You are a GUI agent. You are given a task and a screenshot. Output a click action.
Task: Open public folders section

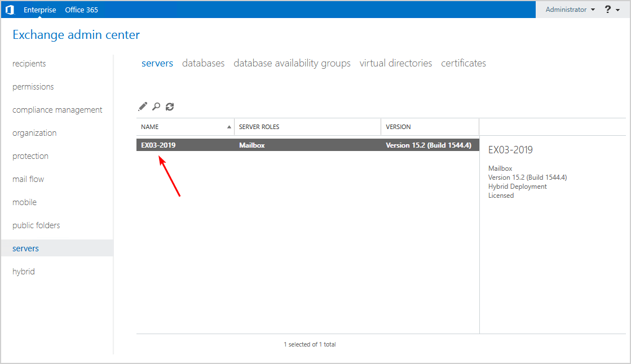point(36,225)
